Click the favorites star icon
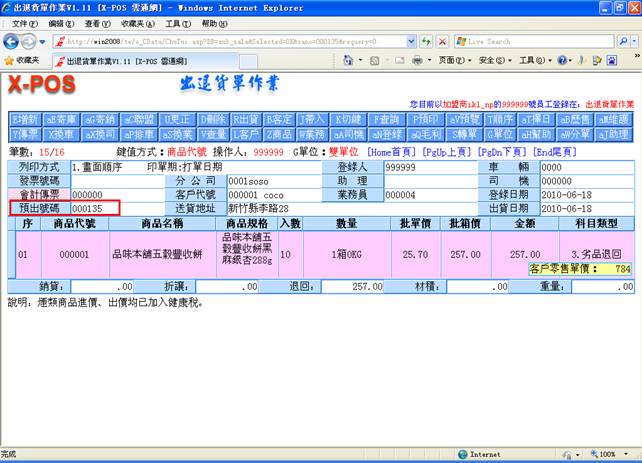Image resolution: width=642 pixels, height=463 pixels. coord(9,61)
